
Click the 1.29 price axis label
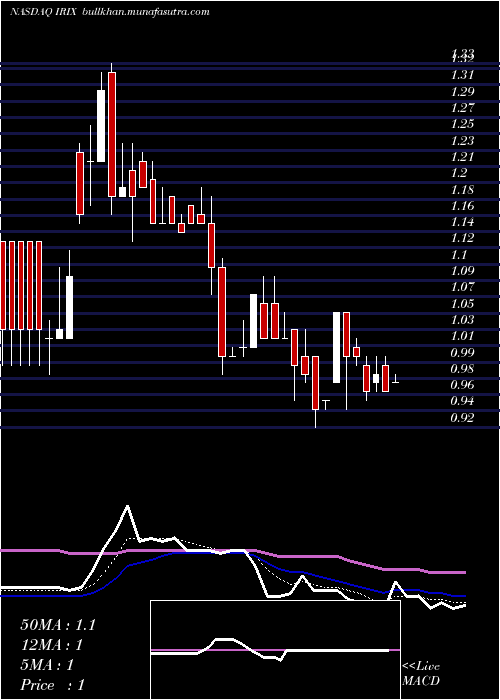click(x=462, y=92)
